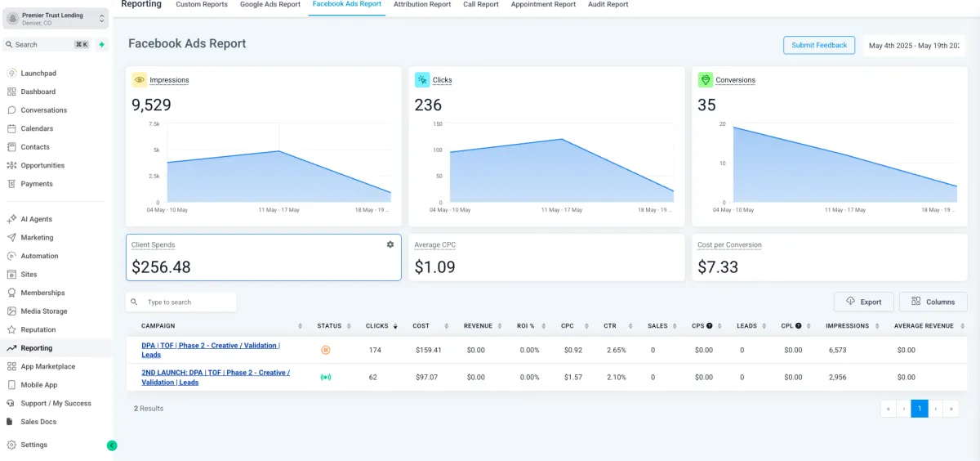
Task: Open the Premier Trust Lending account switcher
Action: point(55,19)
